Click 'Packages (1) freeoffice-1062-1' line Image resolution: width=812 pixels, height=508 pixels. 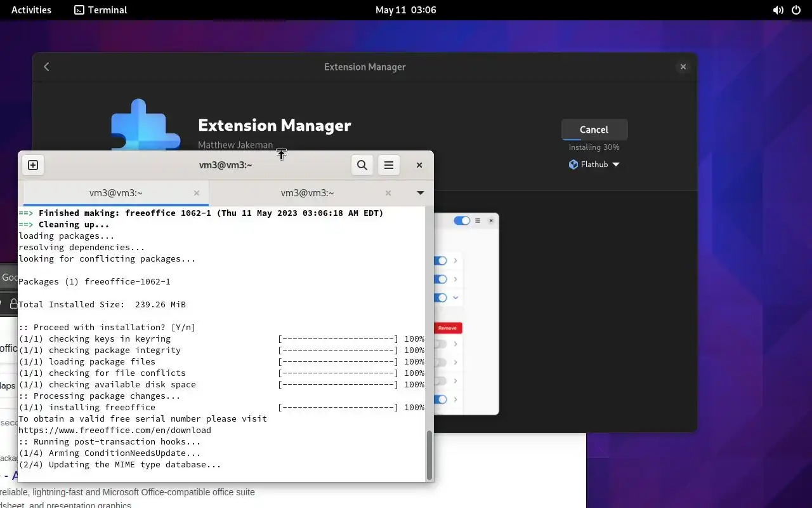pos(95,281)
